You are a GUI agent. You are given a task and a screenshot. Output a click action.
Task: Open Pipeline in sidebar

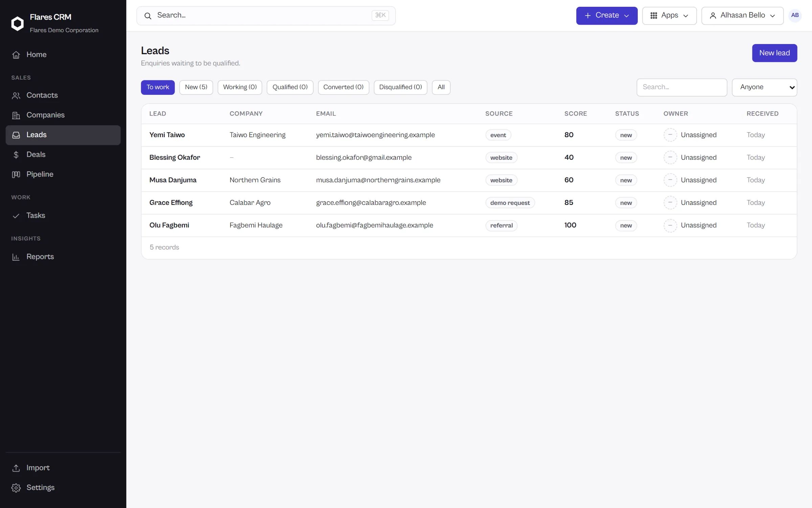point(63,174)
